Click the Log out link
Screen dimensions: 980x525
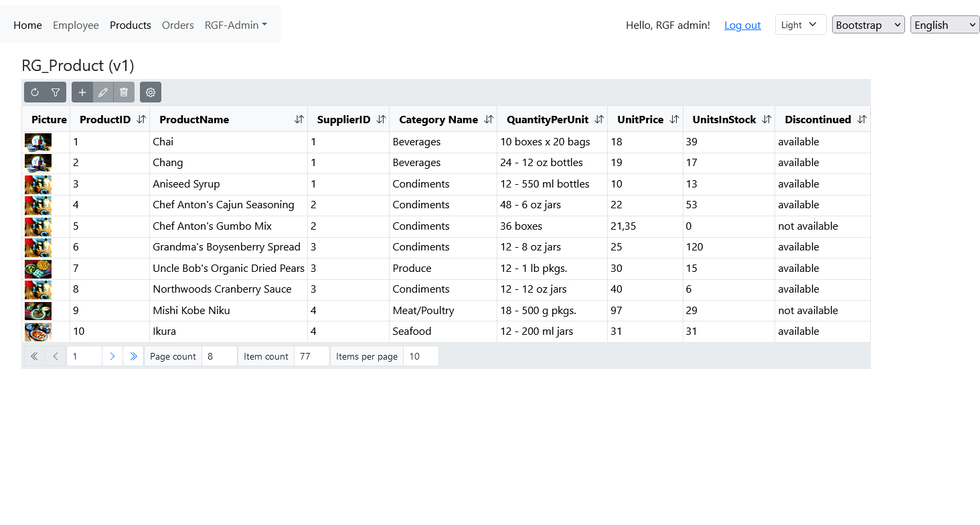click(742, 25)
